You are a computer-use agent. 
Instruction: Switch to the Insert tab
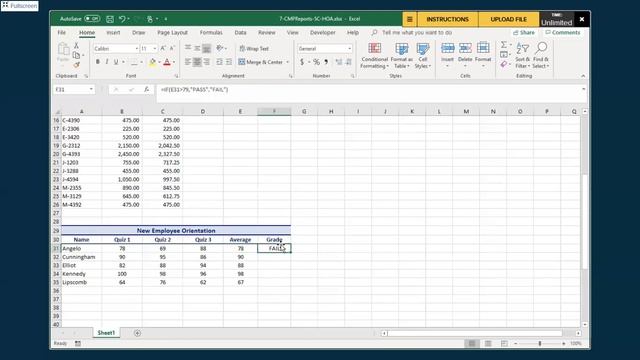click(113, 32)
